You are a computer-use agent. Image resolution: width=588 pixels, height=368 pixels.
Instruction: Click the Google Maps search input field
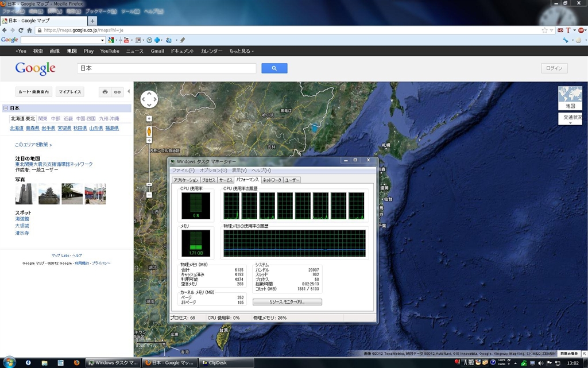coord(167,68)
